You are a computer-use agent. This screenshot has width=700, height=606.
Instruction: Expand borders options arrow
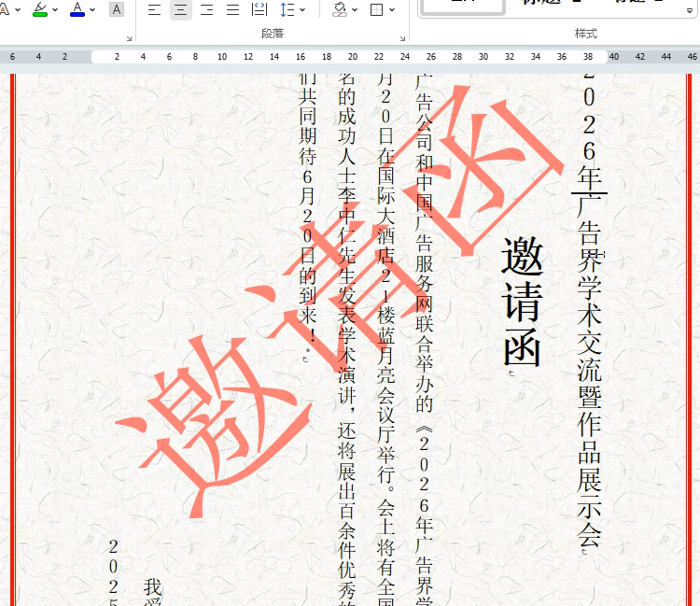coord(392,10)
